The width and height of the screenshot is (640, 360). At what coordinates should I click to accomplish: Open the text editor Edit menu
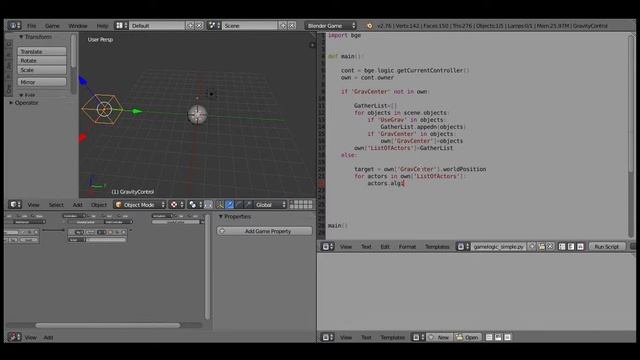click(384, 247)
